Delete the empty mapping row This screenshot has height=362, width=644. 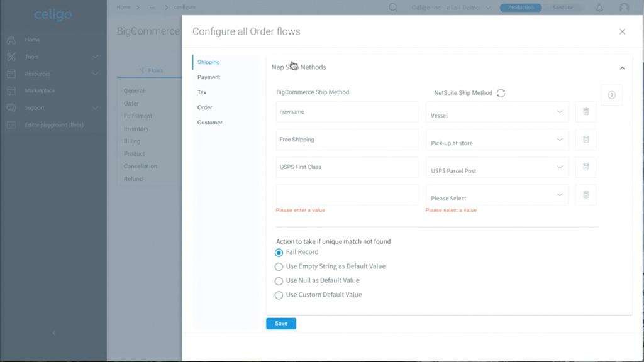tap(586, 195)
